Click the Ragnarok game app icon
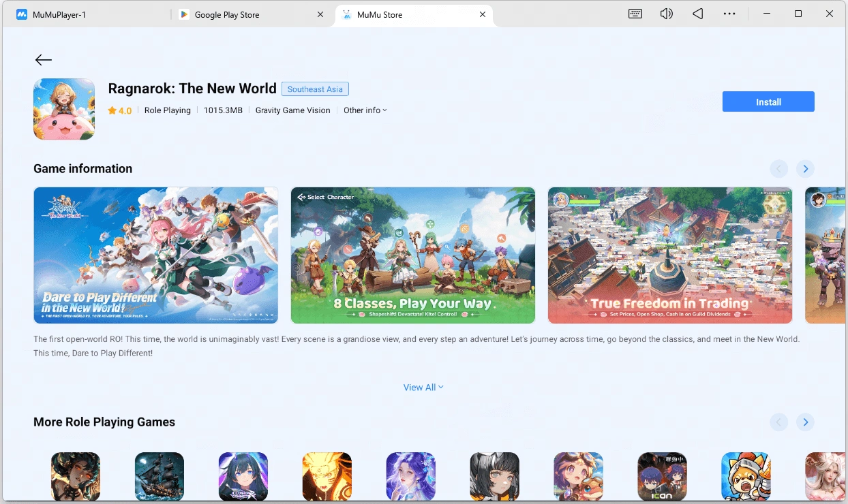This screenshot has width=848, height=504. tap(64, 109)
